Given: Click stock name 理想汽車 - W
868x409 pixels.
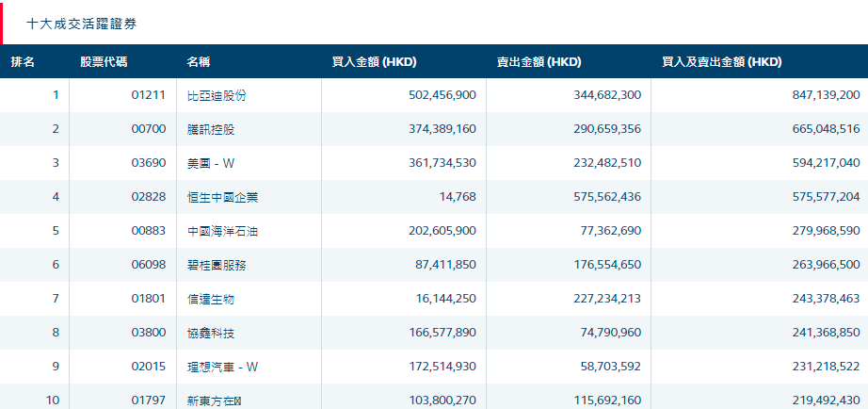Looking at the screenshot, I should [x=222, y=367].
